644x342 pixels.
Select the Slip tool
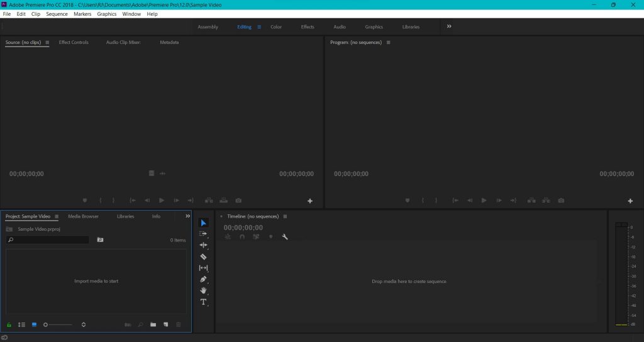tap(203, 268)
